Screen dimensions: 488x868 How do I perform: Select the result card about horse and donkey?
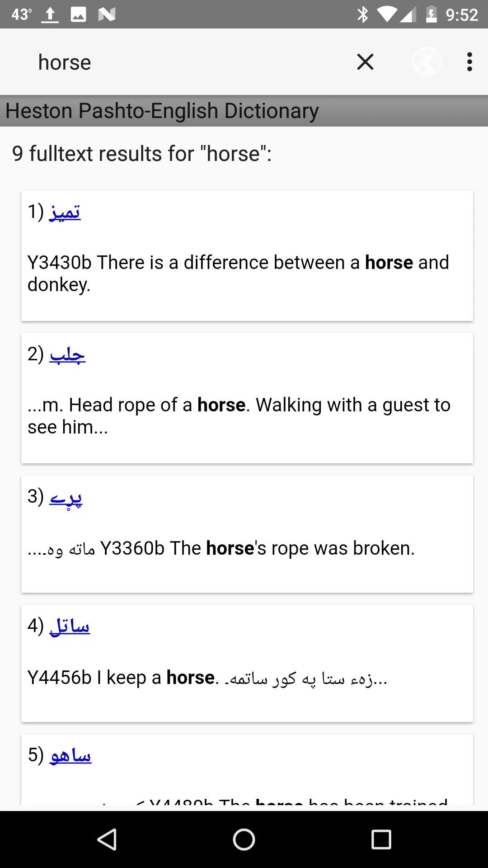(247, 256)
